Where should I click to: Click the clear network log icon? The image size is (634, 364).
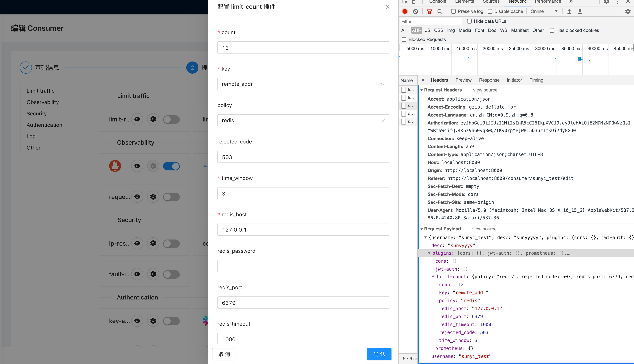tap(415, 12)
